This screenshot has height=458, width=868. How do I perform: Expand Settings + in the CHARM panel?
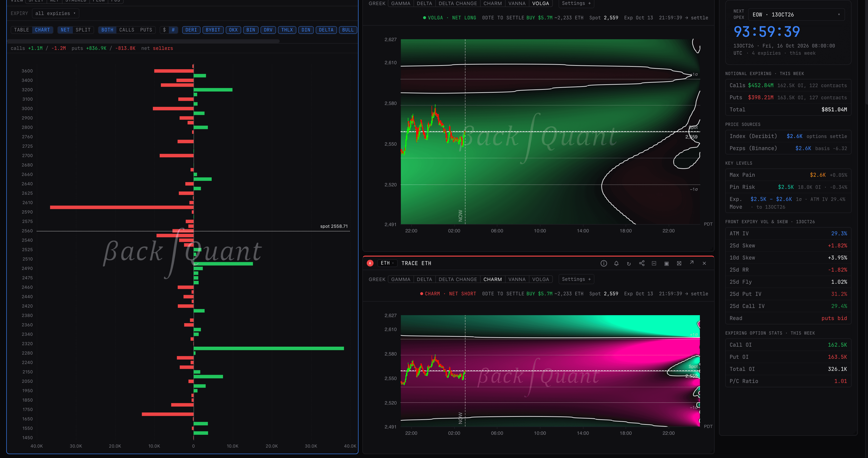(x=576, y=279)
